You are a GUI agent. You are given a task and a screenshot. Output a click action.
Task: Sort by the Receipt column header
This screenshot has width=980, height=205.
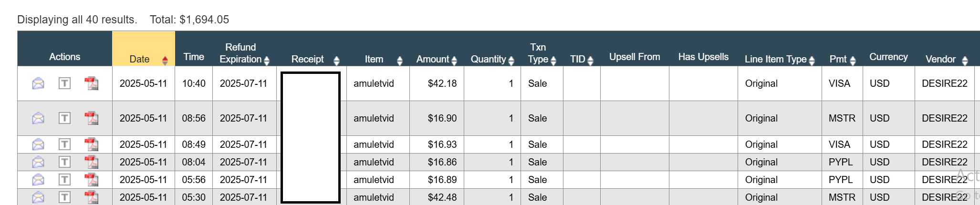click(336, 60)
